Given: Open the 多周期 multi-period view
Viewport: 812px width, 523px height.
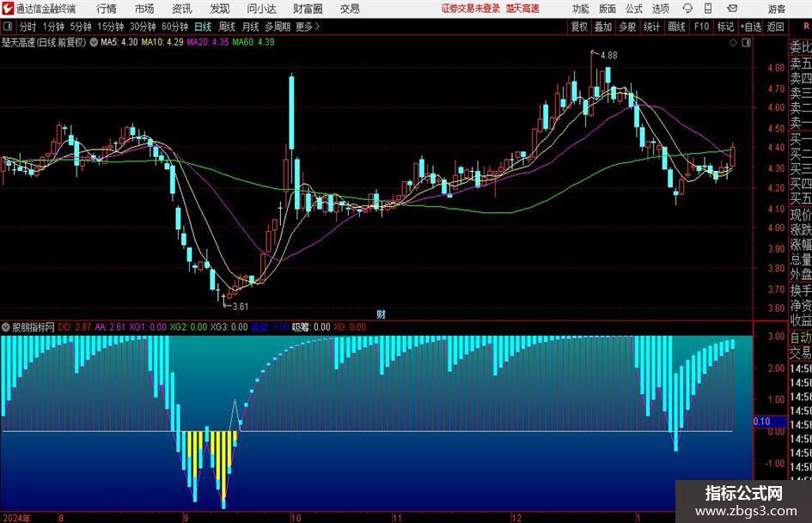Looking at the screenshot, I should coord(278,27).
